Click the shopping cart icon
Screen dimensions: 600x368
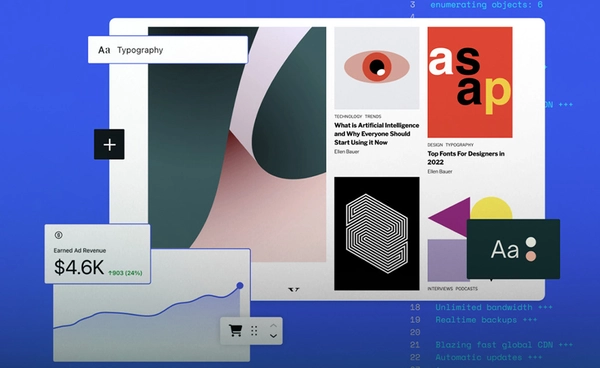click(235, 331)
